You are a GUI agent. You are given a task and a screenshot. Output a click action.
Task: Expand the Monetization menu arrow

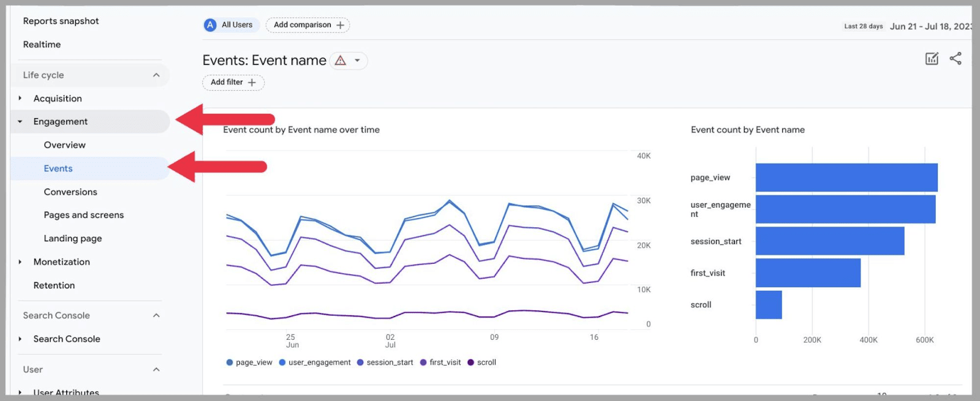point(20,262)
